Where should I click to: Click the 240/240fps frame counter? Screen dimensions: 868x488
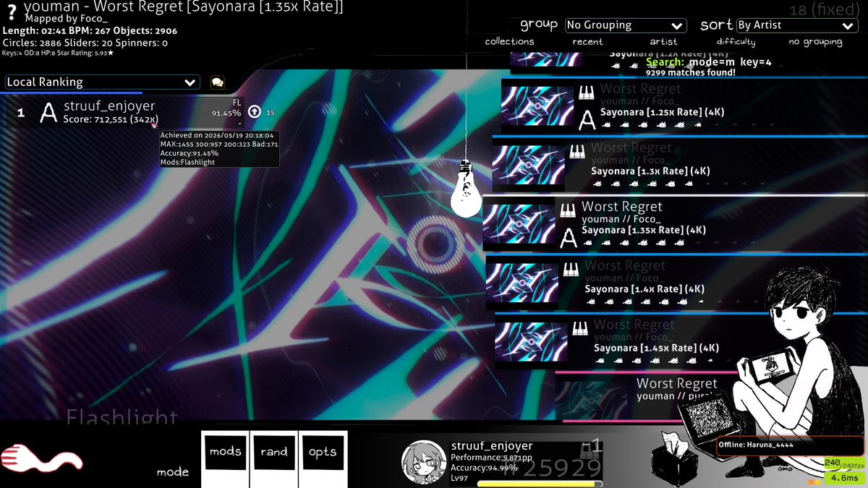(x=845, y=463)
